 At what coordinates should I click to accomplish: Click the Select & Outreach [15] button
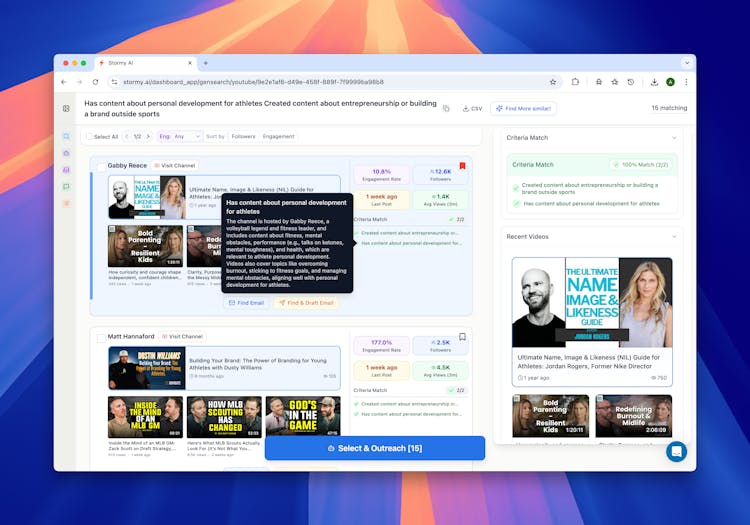(374, 448)
